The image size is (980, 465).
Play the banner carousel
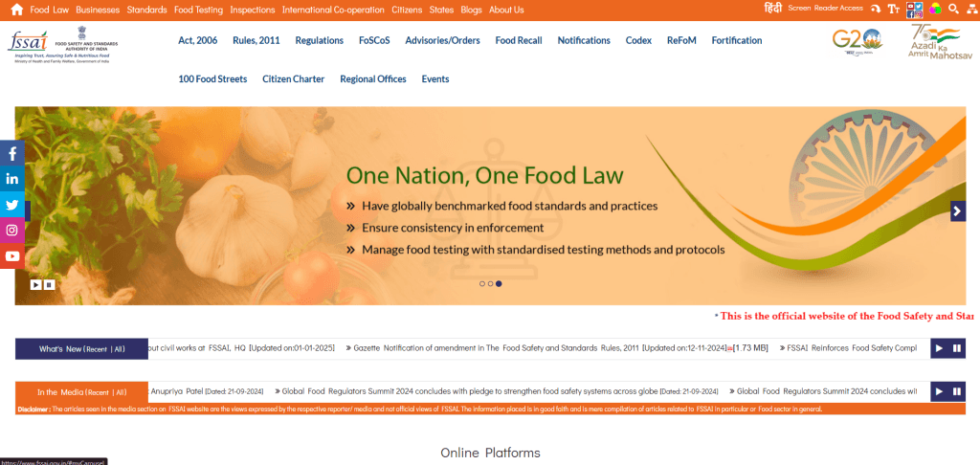tap(35, 284)
